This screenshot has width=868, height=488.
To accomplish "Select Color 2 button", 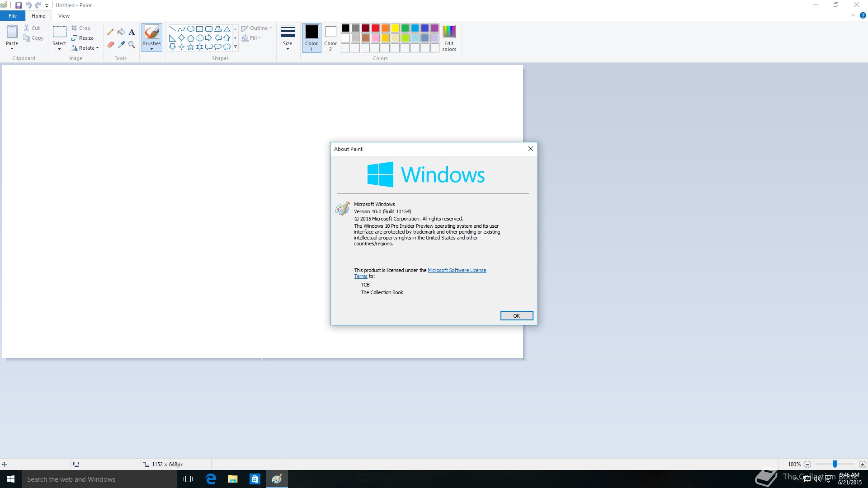I will point(330,38).
